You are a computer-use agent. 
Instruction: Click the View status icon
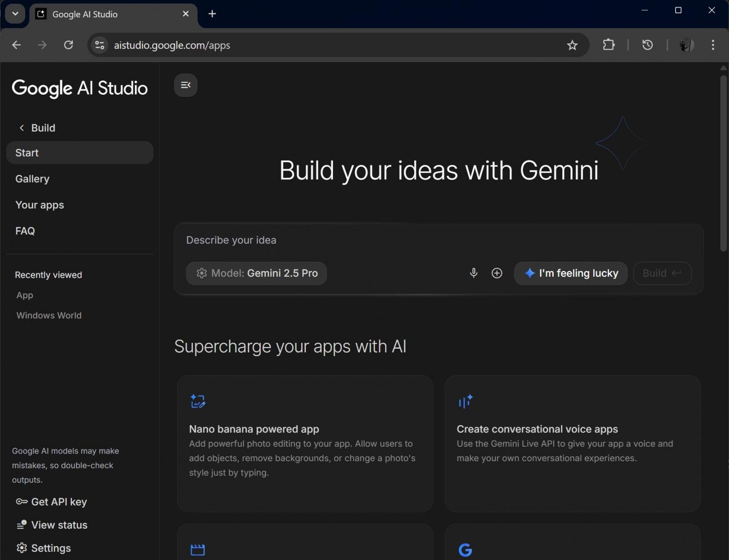21,524
